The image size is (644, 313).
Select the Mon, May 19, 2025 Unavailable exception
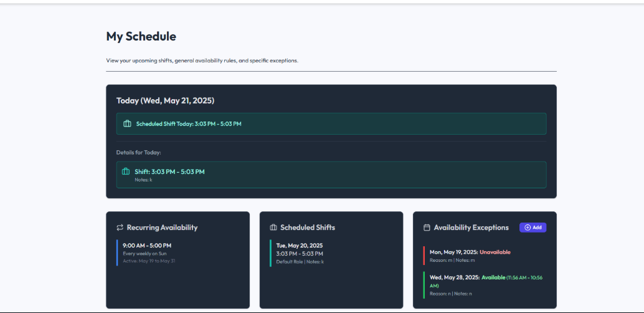pyautogui.click(x=485, y=256)
